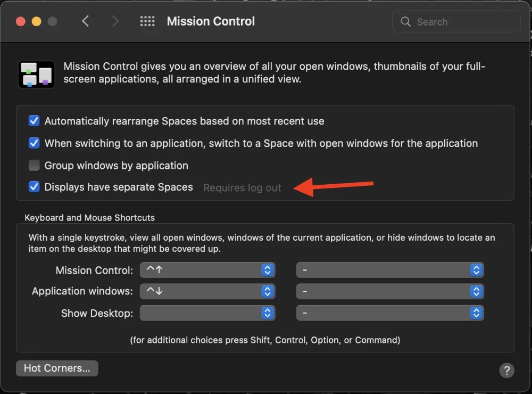The height and width of the screenshot is (394, 532).
Task: Open the show all preferences grid icon
Action: tap(147, 21)
